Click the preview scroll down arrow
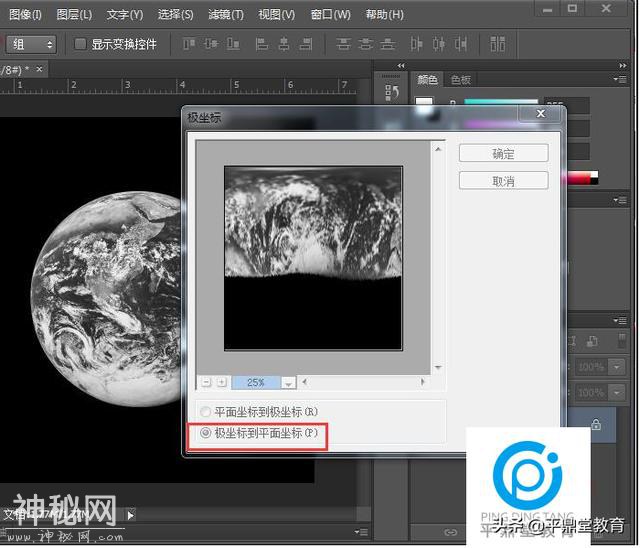The height and width of the screenshot is (548, 640). 438,367
